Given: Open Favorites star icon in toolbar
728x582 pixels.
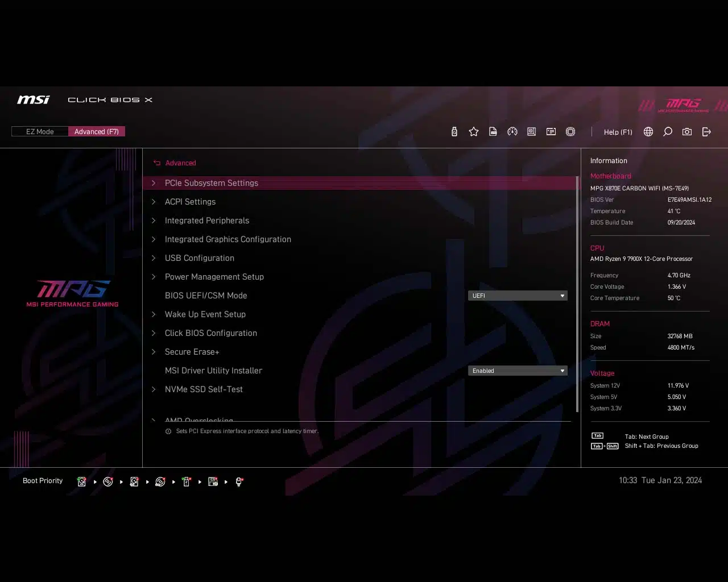Looking at the screenshot, I should 474,132.
